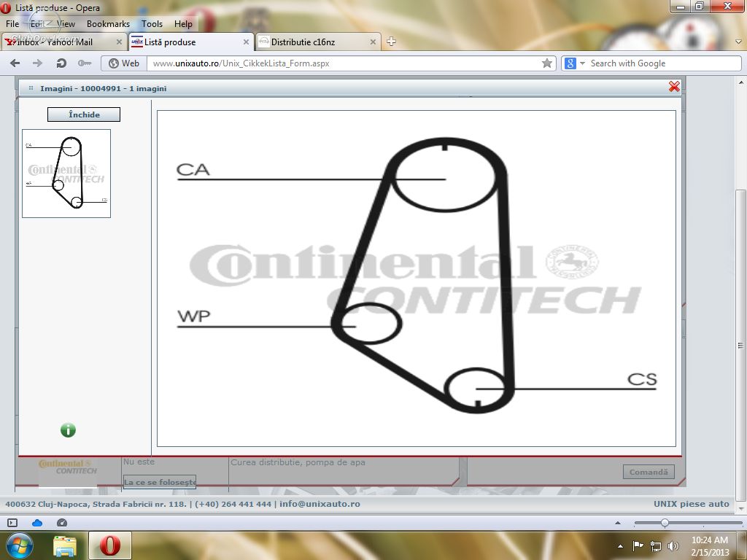Go forward with the Forward arrow
This screenshot has height=560, width=747.
pyautogui.click(x=37, y=63)
